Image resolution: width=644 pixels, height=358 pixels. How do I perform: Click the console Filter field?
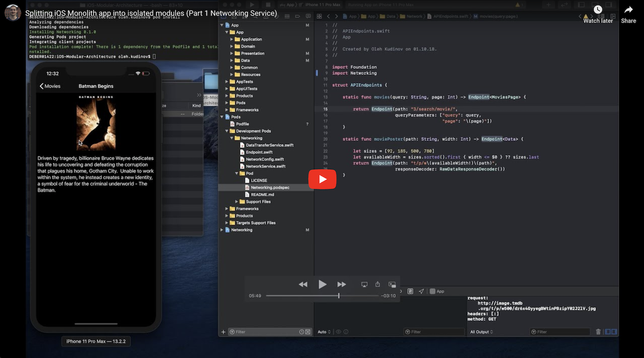560,332
